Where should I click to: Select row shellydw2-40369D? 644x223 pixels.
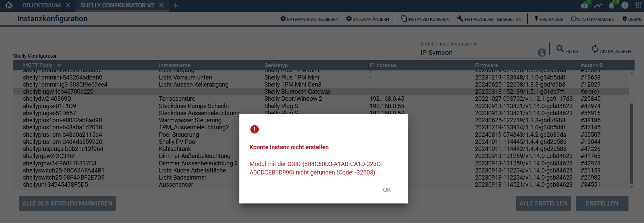(321, 99)
